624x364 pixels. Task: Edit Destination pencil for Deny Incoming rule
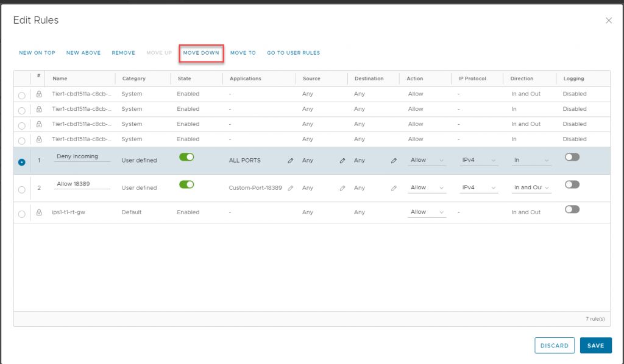click(394, 161)
